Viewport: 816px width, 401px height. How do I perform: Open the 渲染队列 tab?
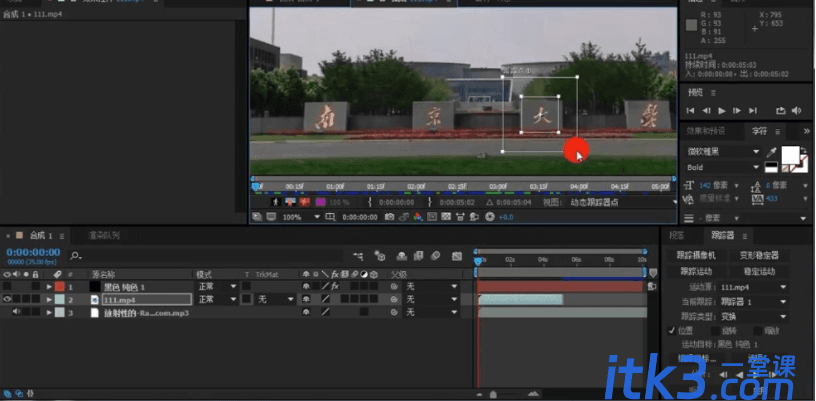click(x=104, y=236)
